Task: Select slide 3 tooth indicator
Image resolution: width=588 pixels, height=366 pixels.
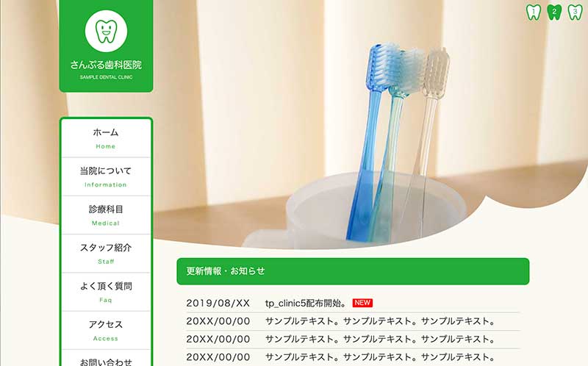Action: click(575, 12)
